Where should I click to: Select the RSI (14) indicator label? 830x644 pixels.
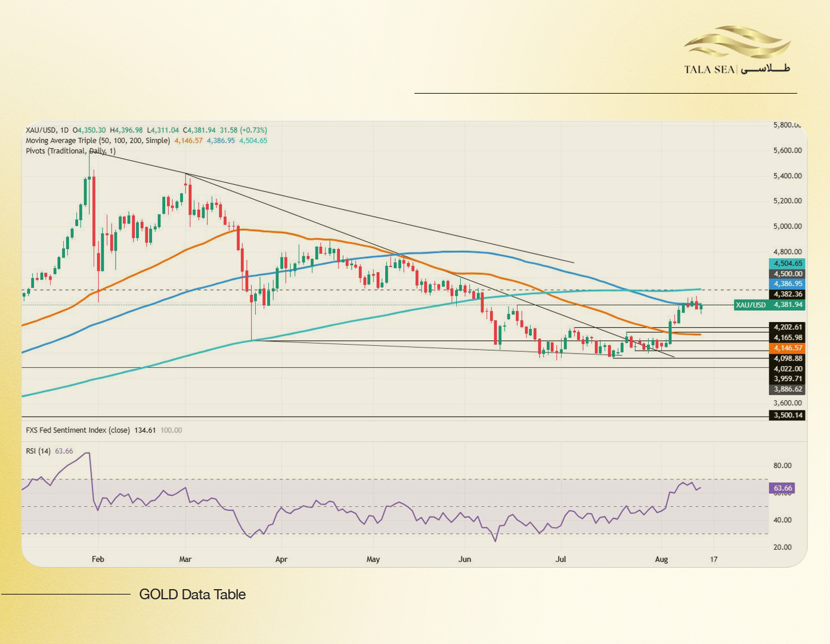38,451
